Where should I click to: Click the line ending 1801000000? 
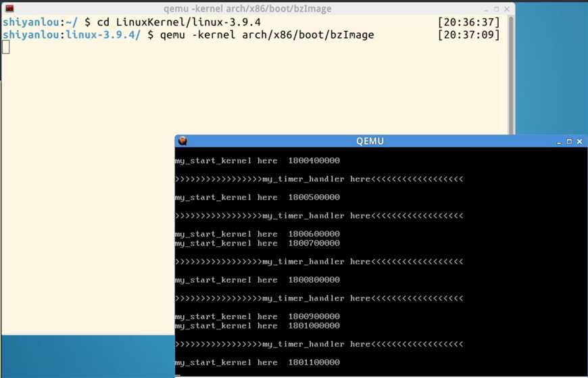coord(258,326)
